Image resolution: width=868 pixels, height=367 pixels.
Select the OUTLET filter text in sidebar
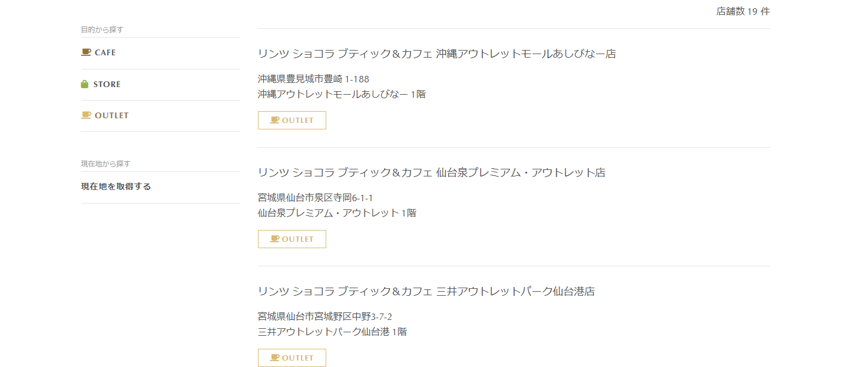pyautogui.click(x=111, y=115)
